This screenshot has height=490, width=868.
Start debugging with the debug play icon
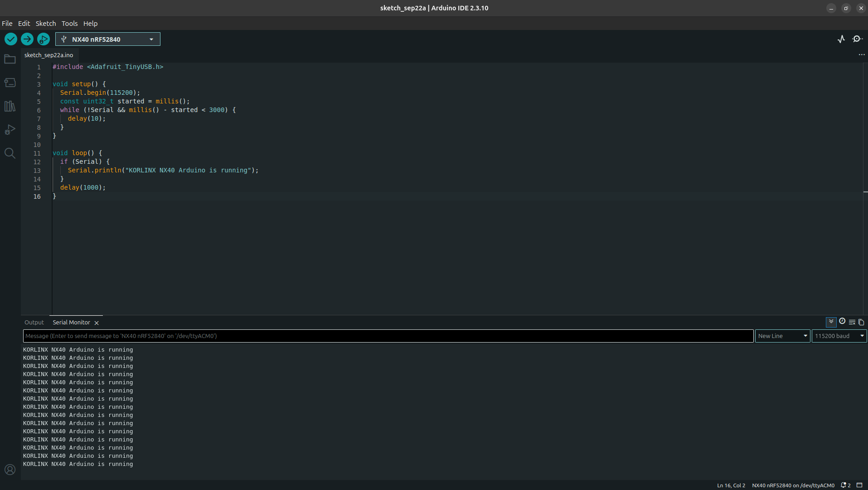[44, 39]
